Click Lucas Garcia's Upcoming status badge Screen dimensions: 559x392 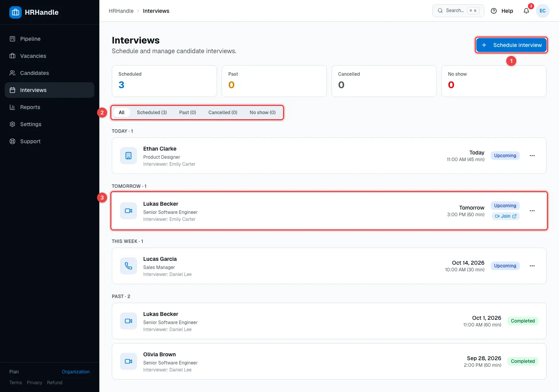pos(505,266)
